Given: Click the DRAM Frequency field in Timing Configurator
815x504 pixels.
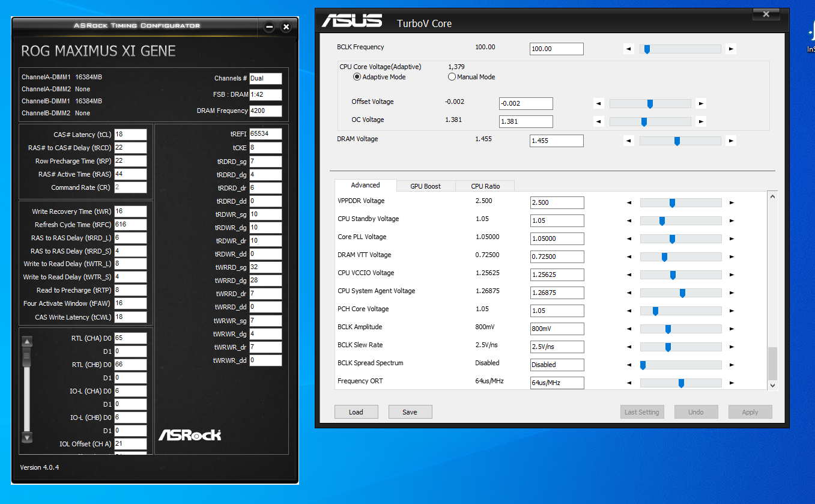Looking at the screenshot, I should [x=265, y=111].
